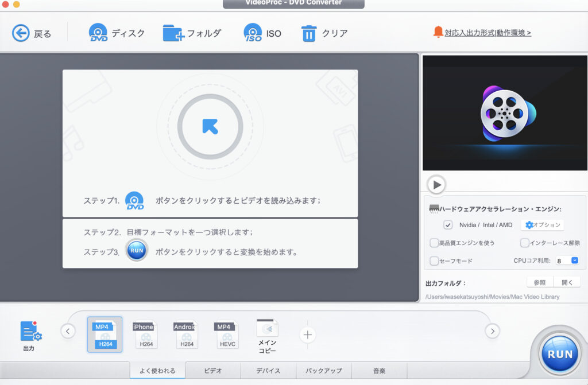Image resolution: width=588 pixels, height=385 pixels.
Task: Load a disc with the ディスク DVD icon
Action: tap(98, 33)
